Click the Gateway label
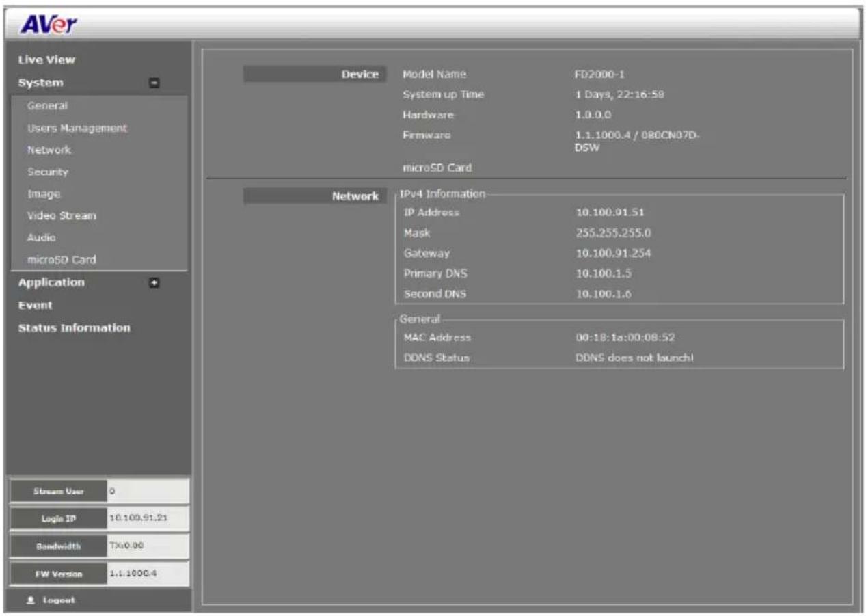The width and height of the screenshot is (866, 616). coord(427,254)
